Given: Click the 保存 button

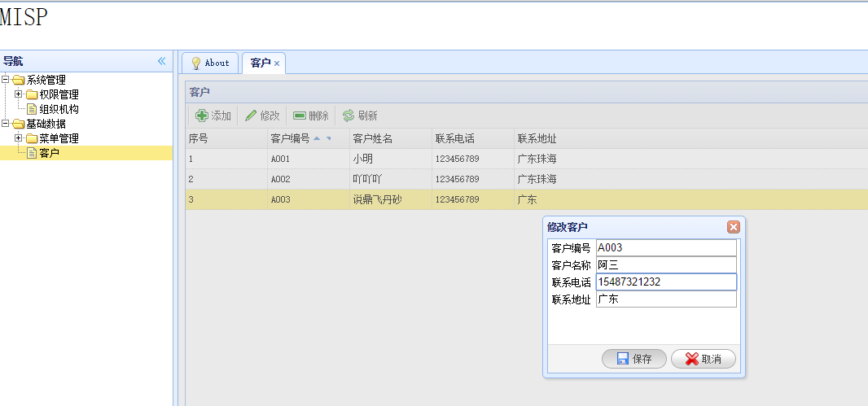Looking at the screenshot, I should [x=634, y=359].
